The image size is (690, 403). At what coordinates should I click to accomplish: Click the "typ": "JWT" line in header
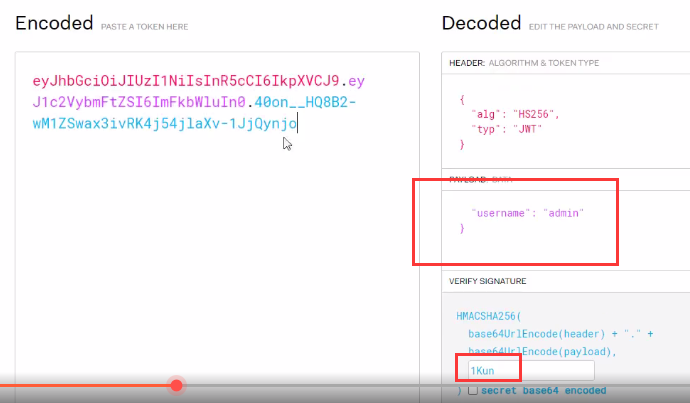510,130
